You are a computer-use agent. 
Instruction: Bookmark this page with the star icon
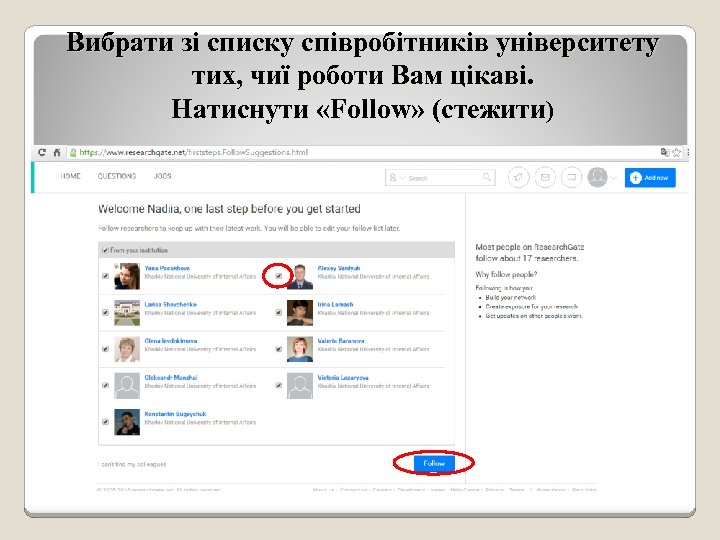pos(677,152)
